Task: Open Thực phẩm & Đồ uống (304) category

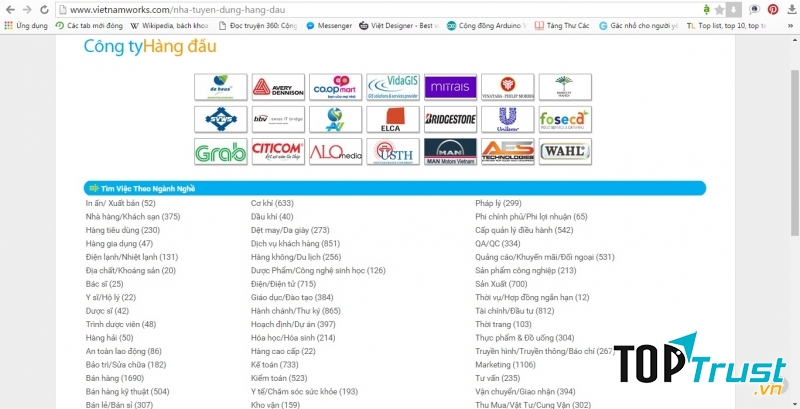Action: (524, 338)
